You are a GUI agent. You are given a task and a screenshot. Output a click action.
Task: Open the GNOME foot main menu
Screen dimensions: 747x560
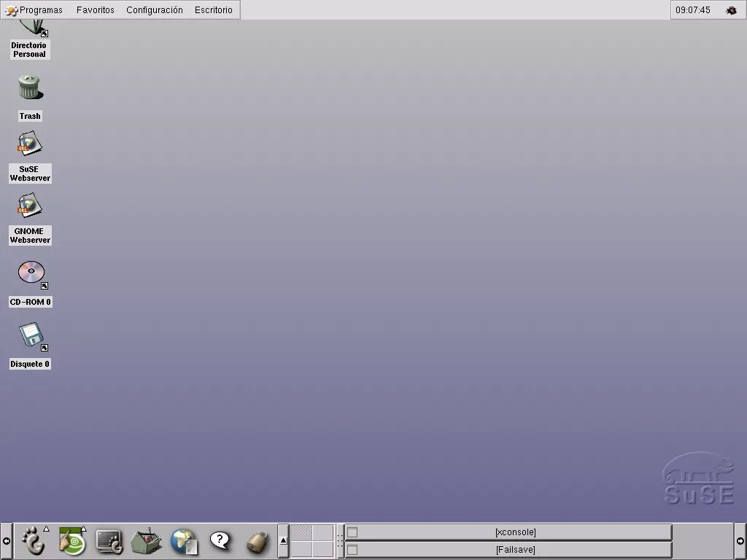pos(34,540)
